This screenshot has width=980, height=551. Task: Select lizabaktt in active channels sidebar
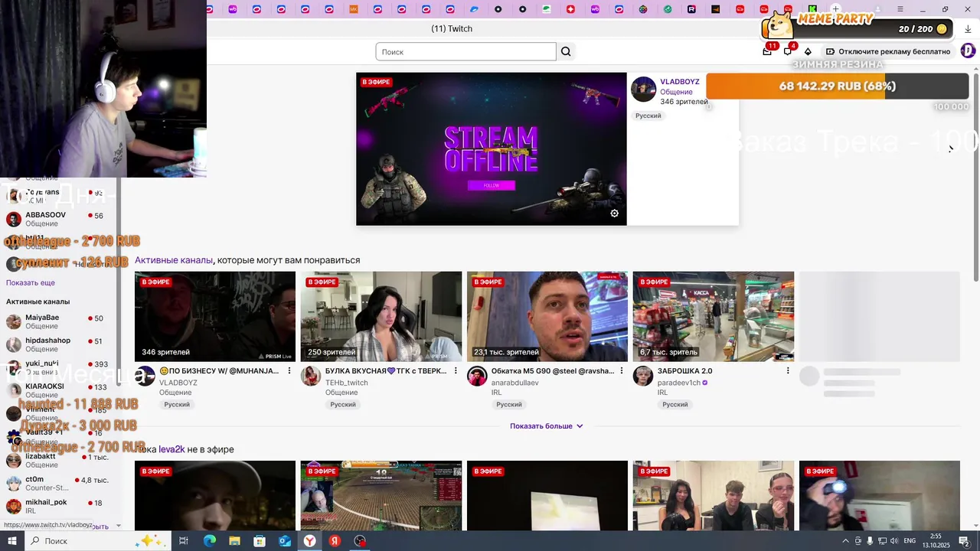(60, 460)
